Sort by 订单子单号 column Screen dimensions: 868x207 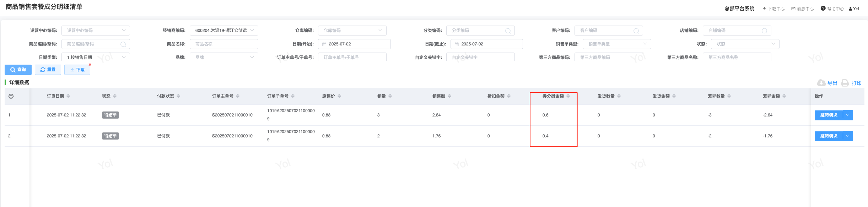click(x=293, y=96)
